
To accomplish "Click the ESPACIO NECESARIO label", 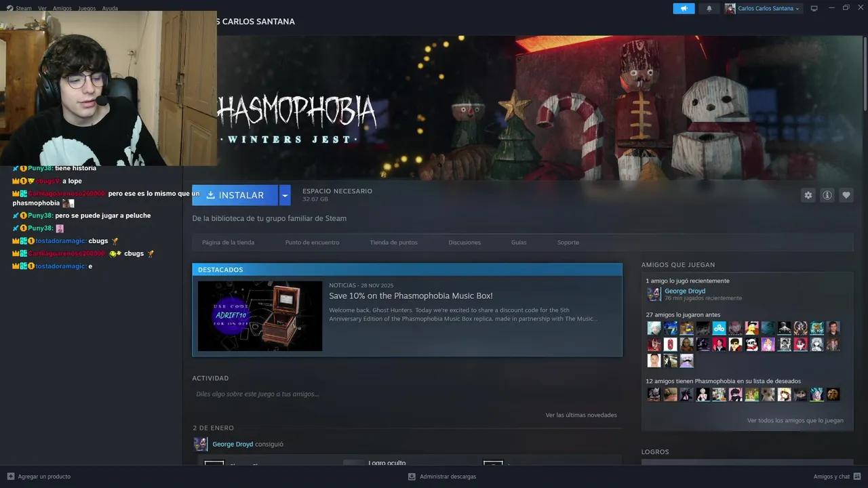I will click(337, 191).
